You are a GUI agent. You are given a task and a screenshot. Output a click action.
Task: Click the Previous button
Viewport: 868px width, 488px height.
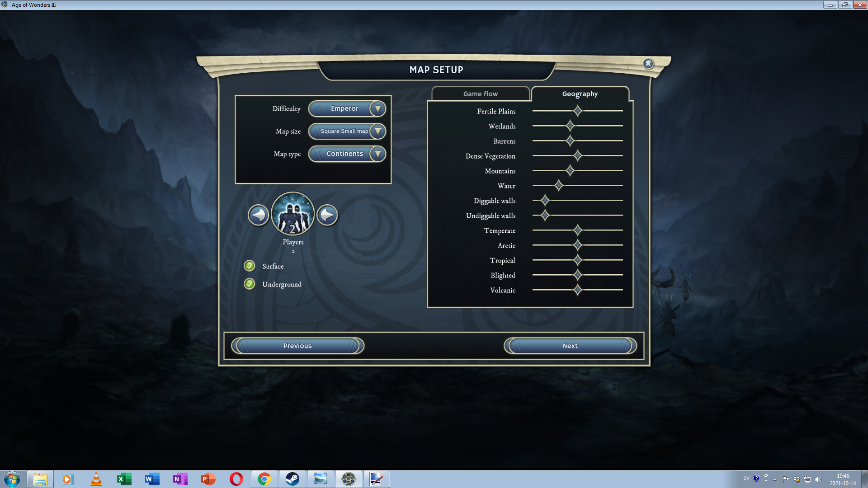[x=297, y=346]
